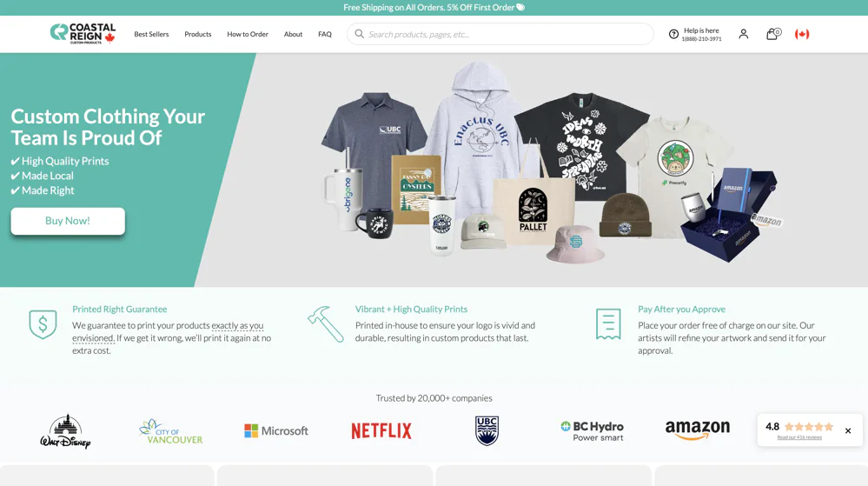Click the hammer quality prints icon
The width and height of the screenshot is (868, 486).
pos(326,324)
